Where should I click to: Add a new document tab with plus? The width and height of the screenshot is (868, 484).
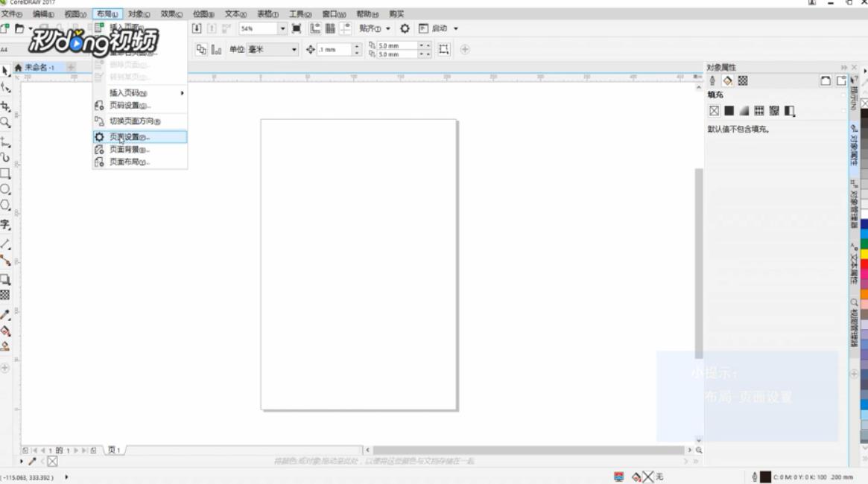click(x=71, y=68)
